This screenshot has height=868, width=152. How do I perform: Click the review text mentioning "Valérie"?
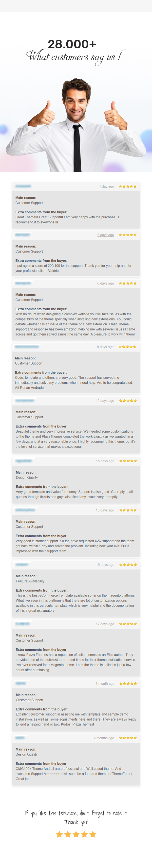point(74,268)
